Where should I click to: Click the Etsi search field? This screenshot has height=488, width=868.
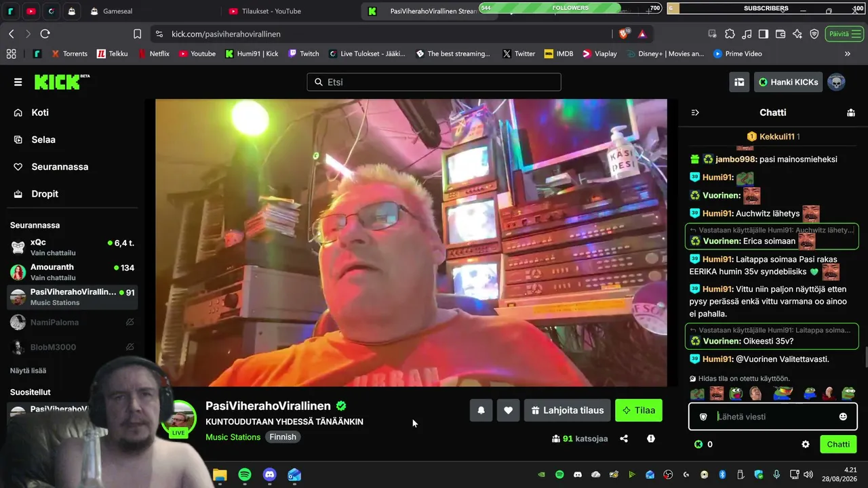point(434,82)
